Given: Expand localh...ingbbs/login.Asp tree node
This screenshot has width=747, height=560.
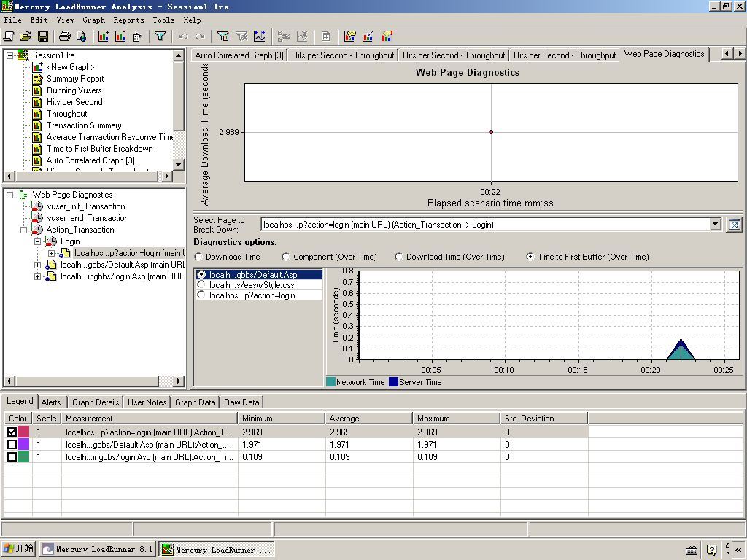Looking at the screenshot, I should 38,276.
